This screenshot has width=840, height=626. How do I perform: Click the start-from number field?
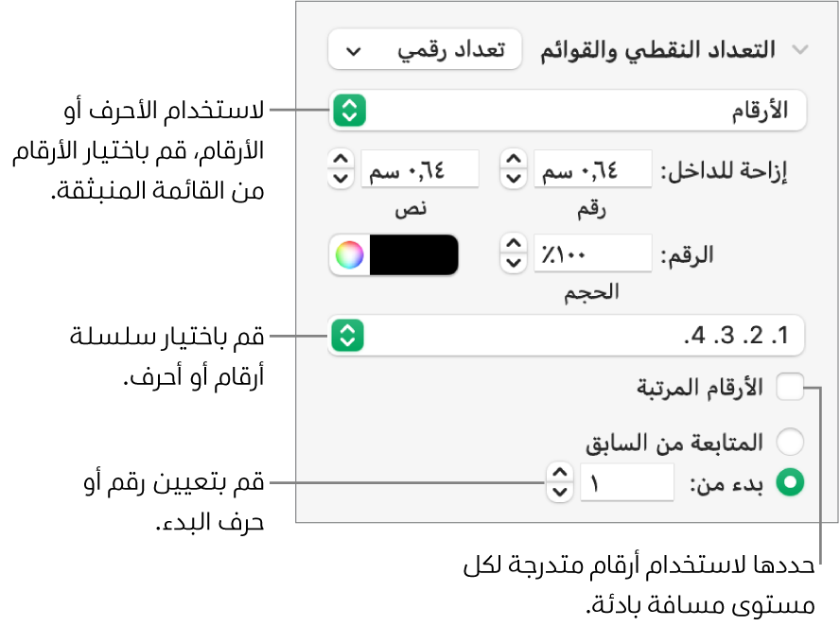(627, 482)
